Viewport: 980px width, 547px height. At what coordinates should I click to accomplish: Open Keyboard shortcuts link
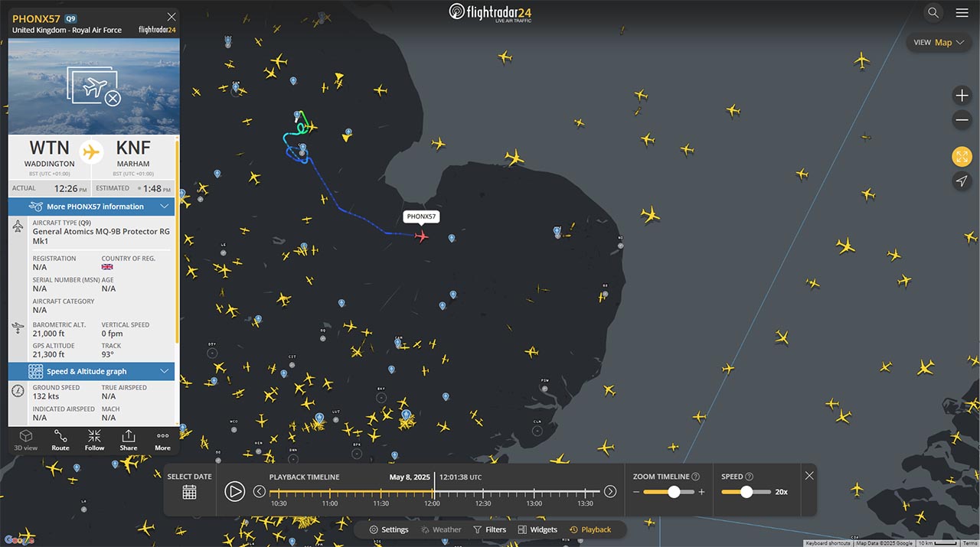828,543
